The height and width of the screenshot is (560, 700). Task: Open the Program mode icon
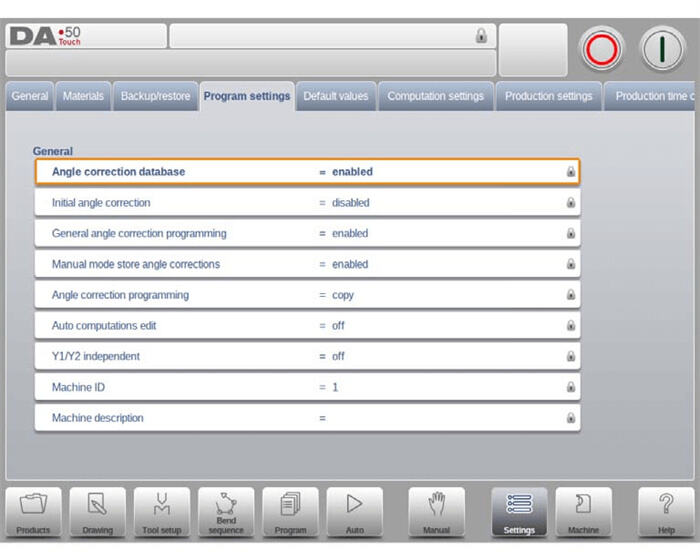click(x=290, y=511)
